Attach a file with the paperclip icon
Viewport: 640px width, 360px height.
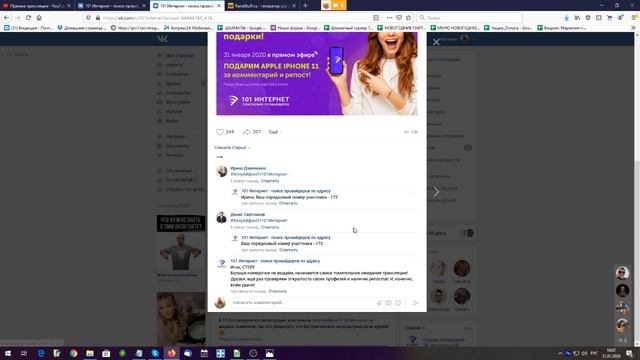[x=379, y=303]
